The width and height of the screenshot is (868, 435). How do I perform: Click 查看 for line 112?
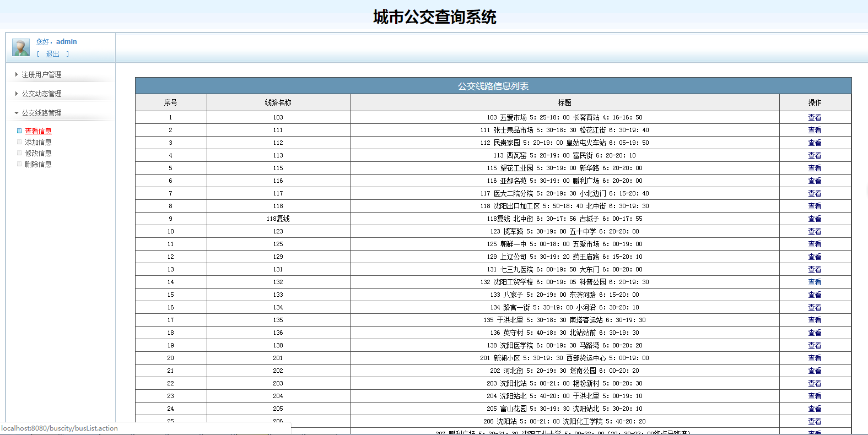pos(815,143)
